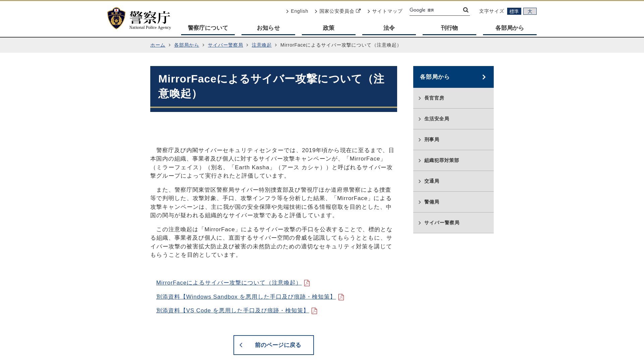Click the PDF icon after Windows Sandbox link
This screenshot has height=362, width=644.
341,297
